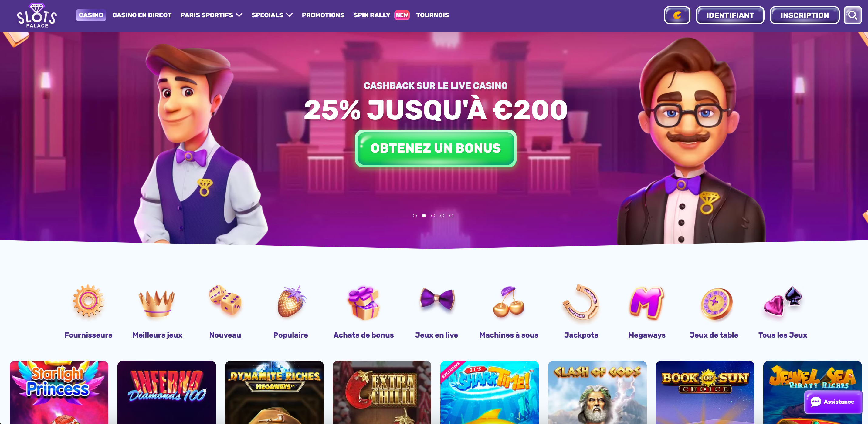Expand the Specials dropdown menu

pyautogui.click(x=272, y=15)
